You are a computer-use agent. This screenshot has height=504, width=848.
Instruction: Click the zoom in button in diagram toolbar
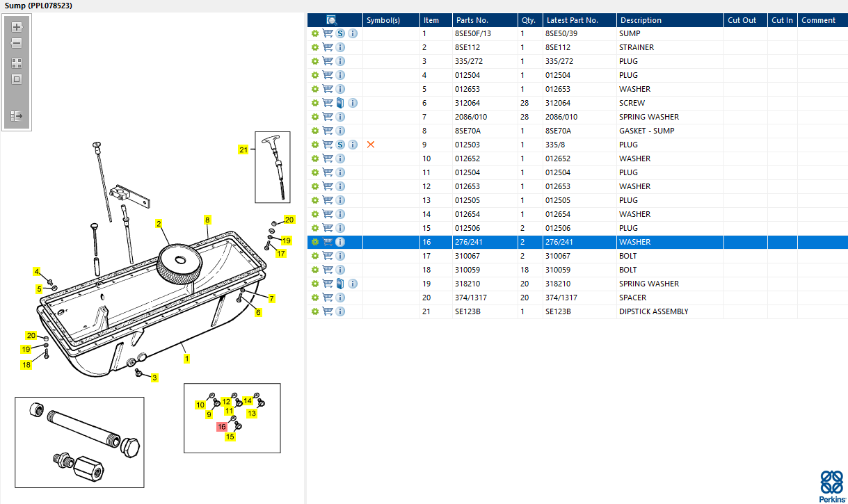tap(17, 27)
